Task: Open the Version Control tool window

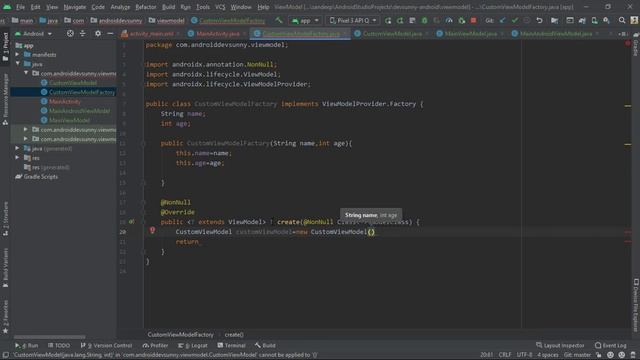Action: pos(107,345)
